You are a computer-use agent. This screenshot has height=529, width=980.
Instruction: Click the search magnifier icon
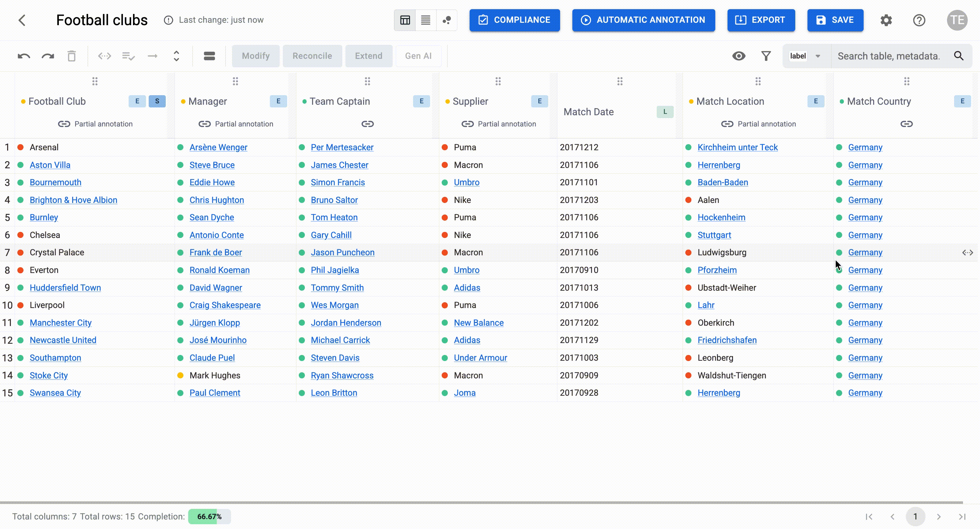click(958, 56)
